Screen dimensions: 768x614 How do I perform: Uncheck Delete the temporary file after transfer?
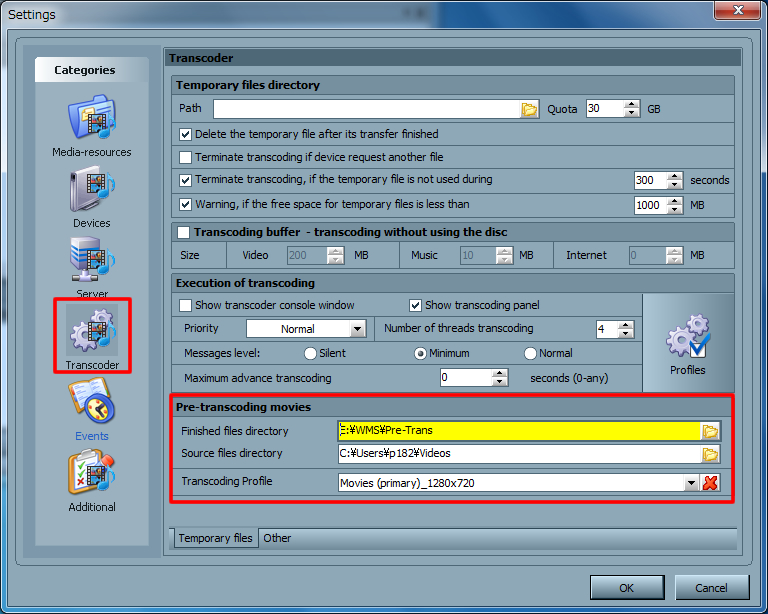click(x=185, y=134)
